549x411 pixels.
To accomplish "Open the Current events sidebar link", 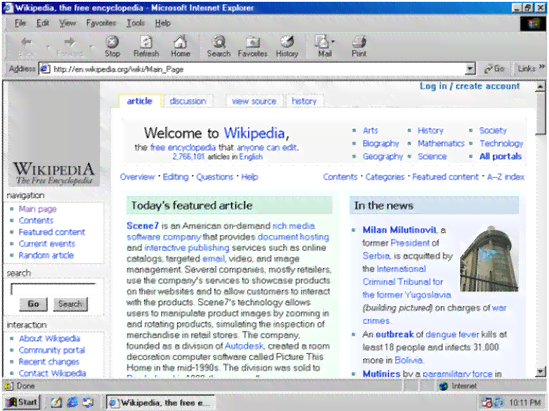I will coord(47,244).
